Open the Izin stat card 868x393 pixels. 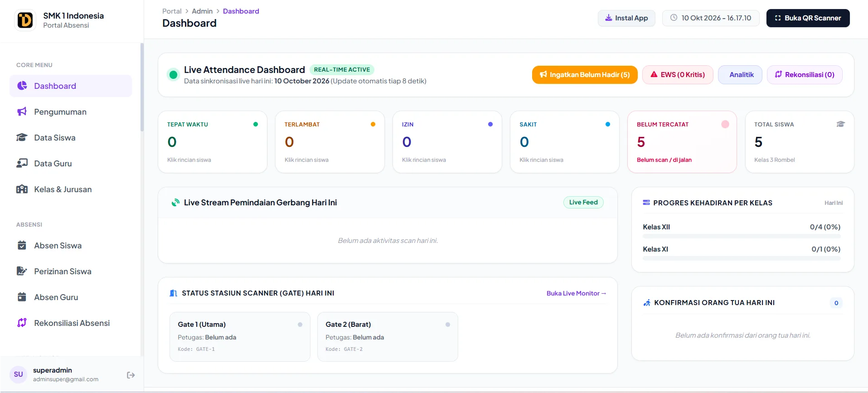point(447,142)
